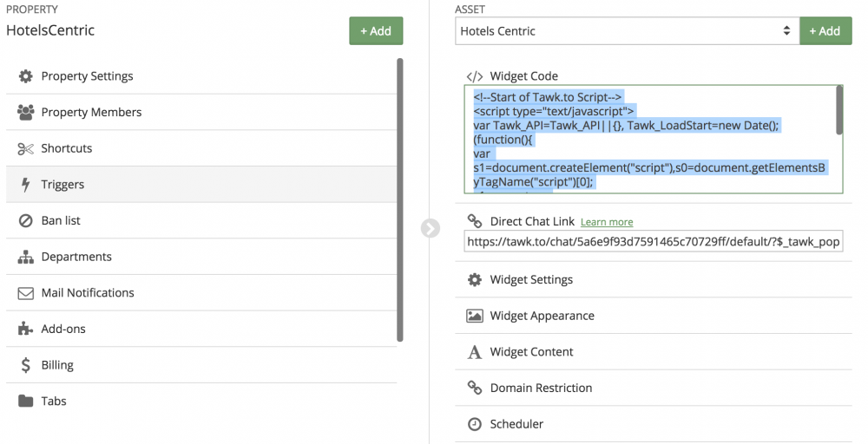Expand Widget Appearance section
The width and height of the screenshot is (868, 444).
tap(654, 316)
